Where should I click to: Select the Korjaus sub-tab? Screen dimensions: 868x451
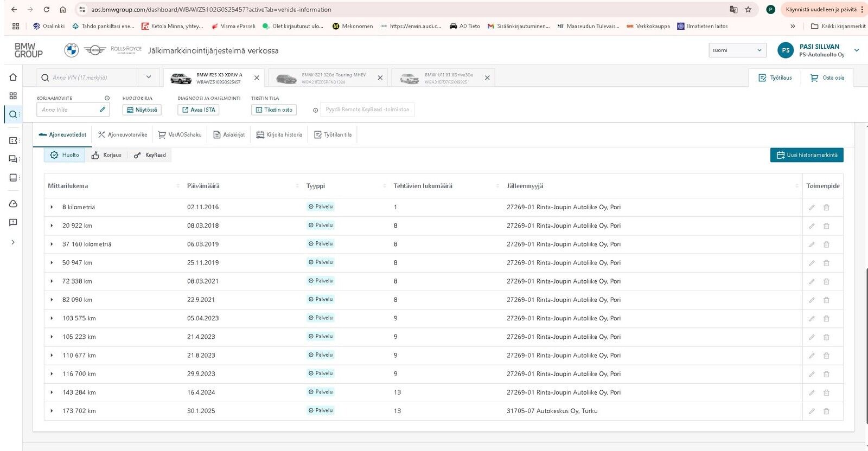[x=106, y=155]
